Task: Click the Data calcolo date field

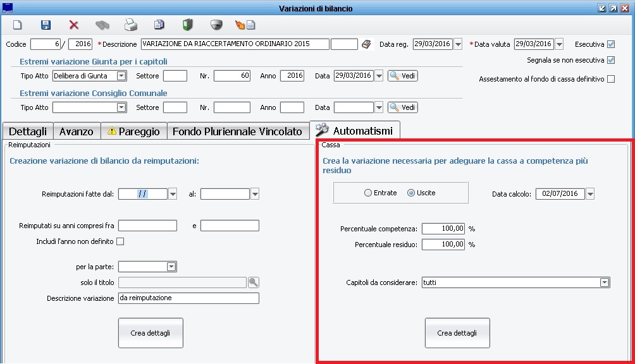Action: pyautogui.click(x=560, y=194)
